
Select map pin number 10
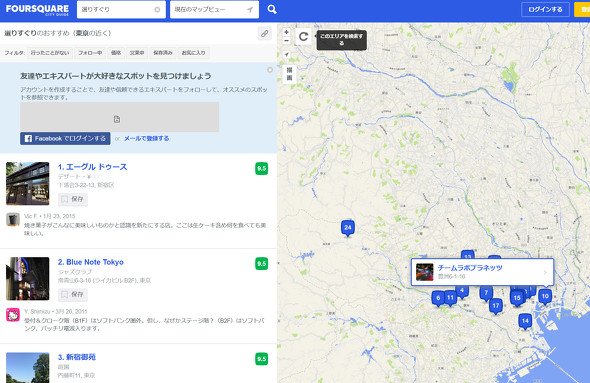point(545,297)
